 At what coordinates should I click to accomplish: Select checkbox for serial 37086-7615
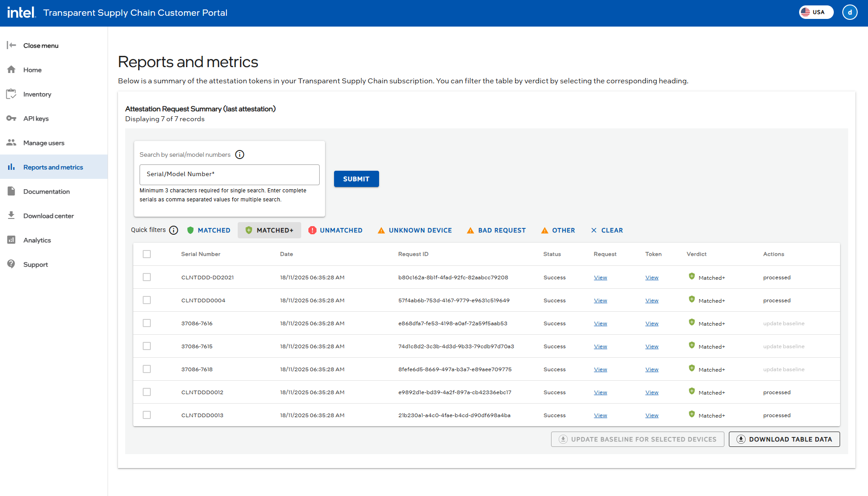point(147,346)
